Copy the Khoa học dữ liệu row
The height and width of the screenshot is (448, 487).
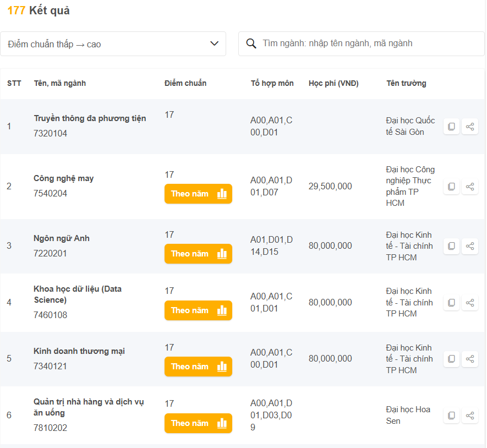tap(451, 303)
